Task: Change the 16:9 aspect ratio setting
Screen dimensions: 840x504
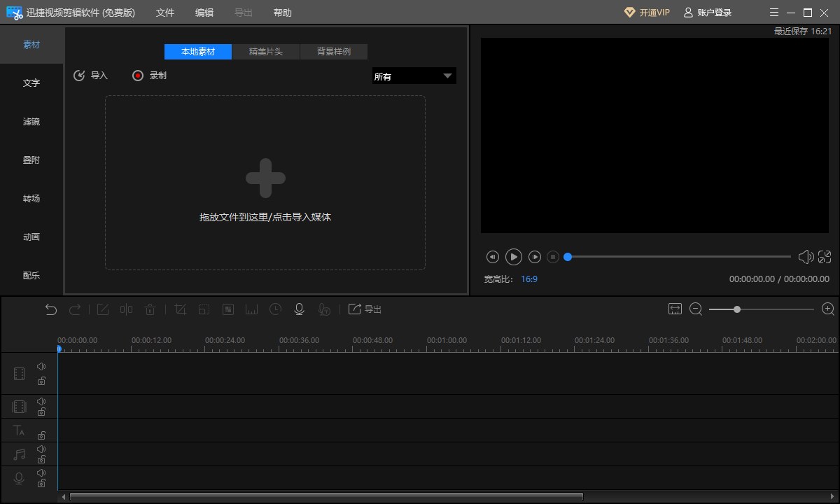Action: tap(529, 279)
